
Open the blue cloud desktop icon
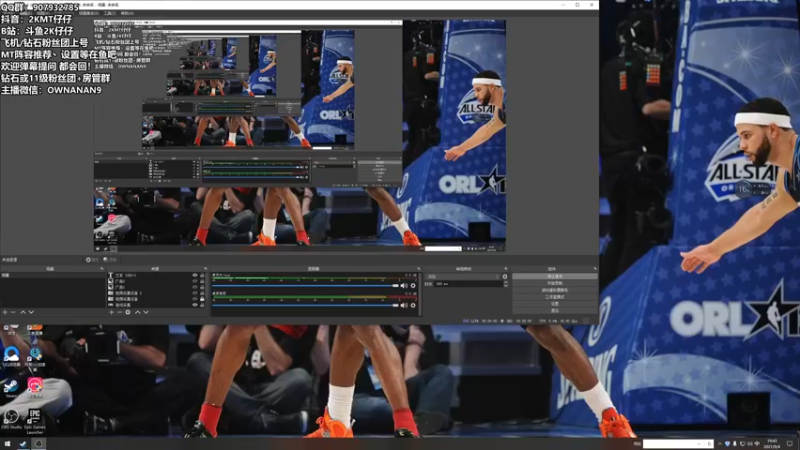point(11,356)
